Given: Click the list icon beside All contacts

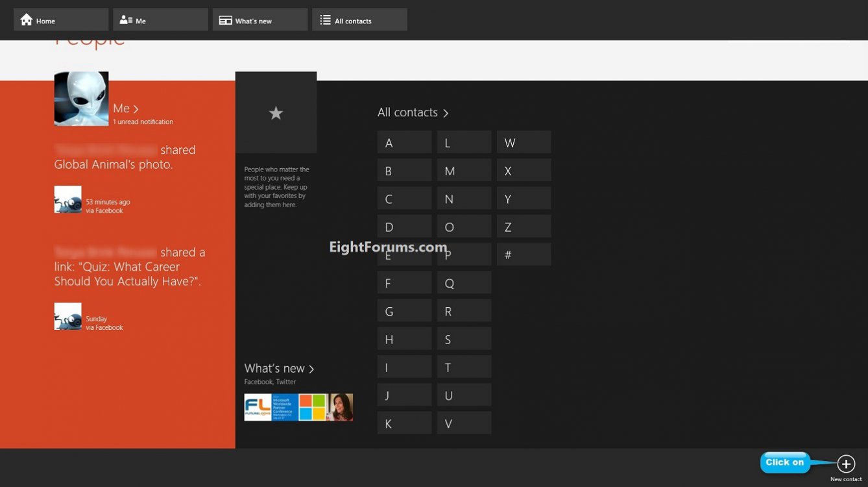Looking at the screenshot, I should [x=325, y=20].
